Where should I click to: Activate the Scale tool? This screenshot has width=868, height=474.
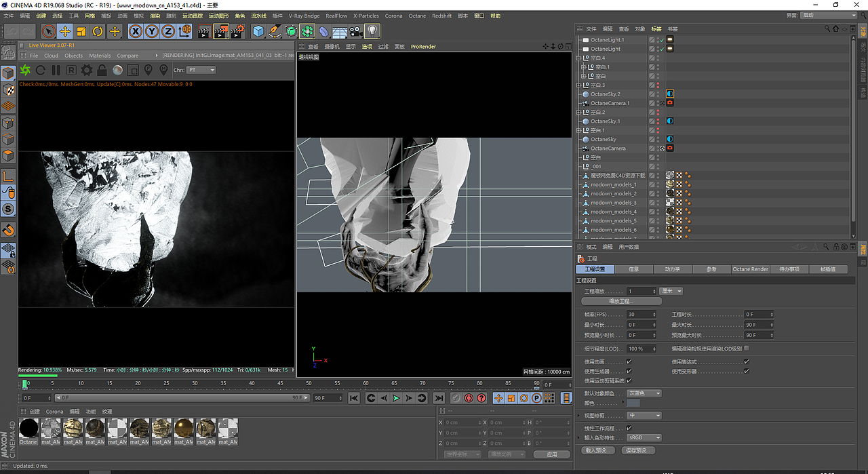point(81,31)
